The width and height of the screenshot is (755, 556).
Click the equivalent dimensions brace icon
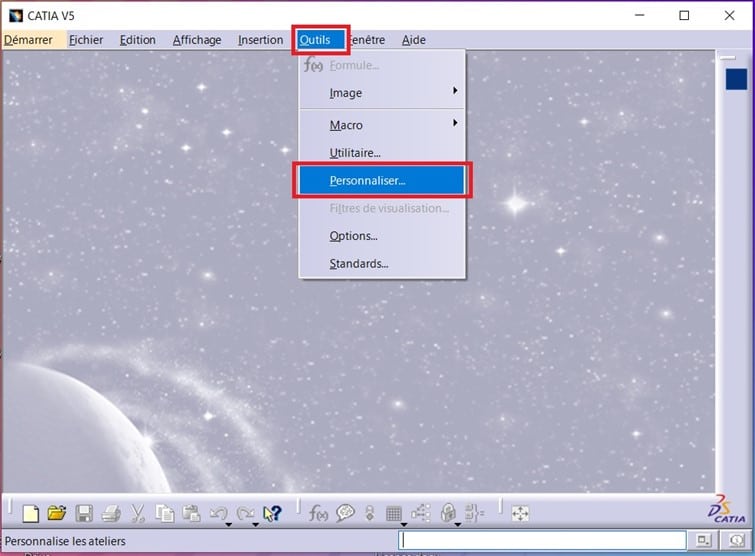pyautogui.click(x=474, y=513)
